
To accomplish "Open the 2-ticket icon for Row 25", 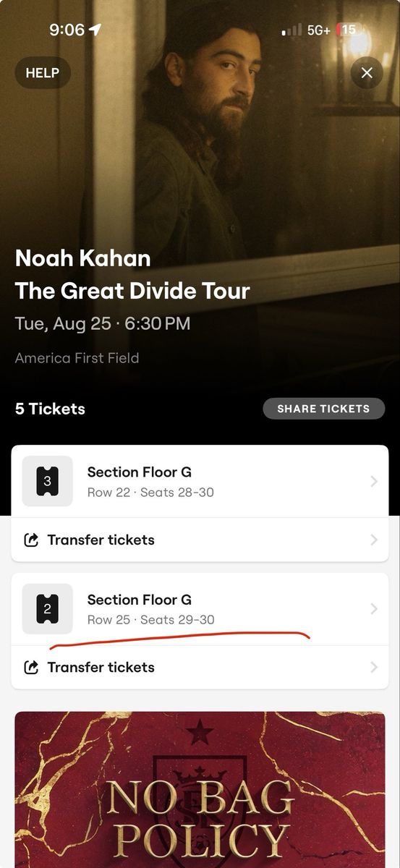I will pos(47,609).
